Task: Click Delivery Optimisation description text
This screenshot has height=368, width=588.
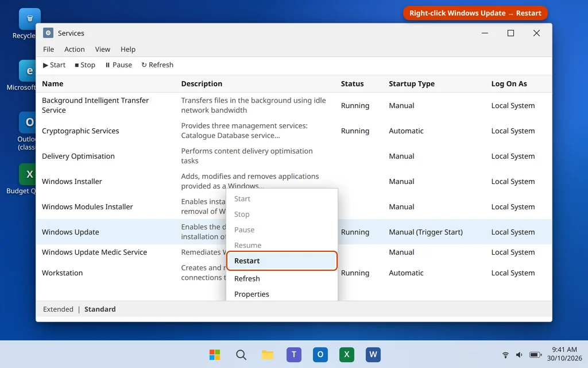Action: coord(247,156)
